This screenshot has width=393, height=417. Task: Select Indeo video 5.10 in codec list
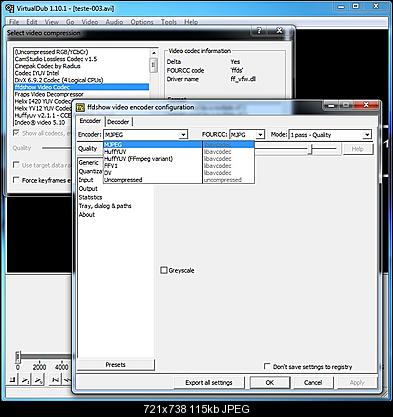[43, 122]
